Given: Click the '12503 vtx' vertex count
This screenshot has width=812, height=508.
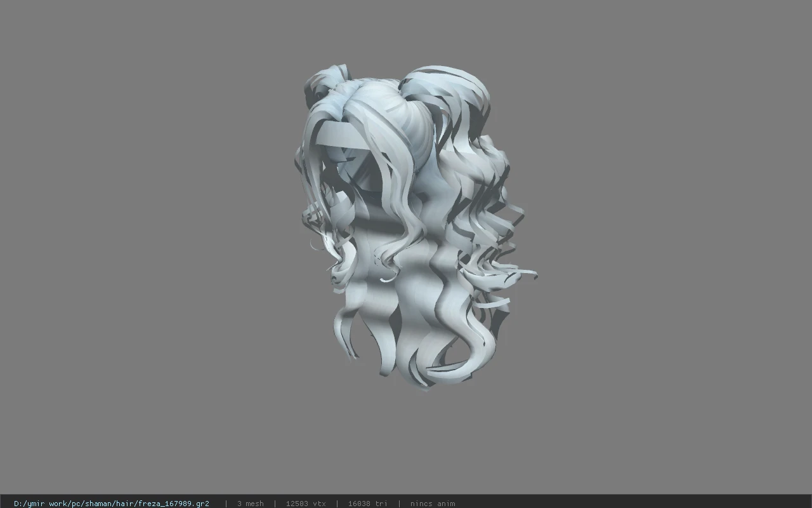Looking at the screenshot, I should tap(306, 504).
